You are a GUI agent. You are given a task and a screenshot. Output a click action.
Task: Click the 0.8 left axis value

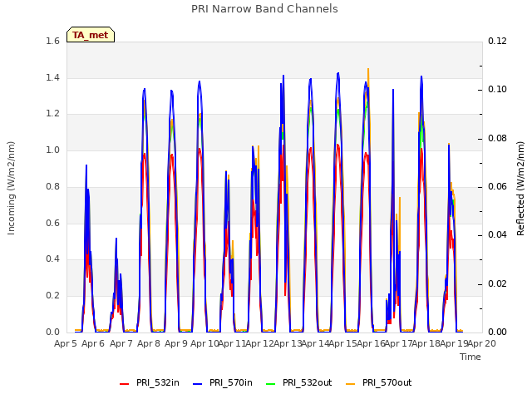(x=53, y=186)
